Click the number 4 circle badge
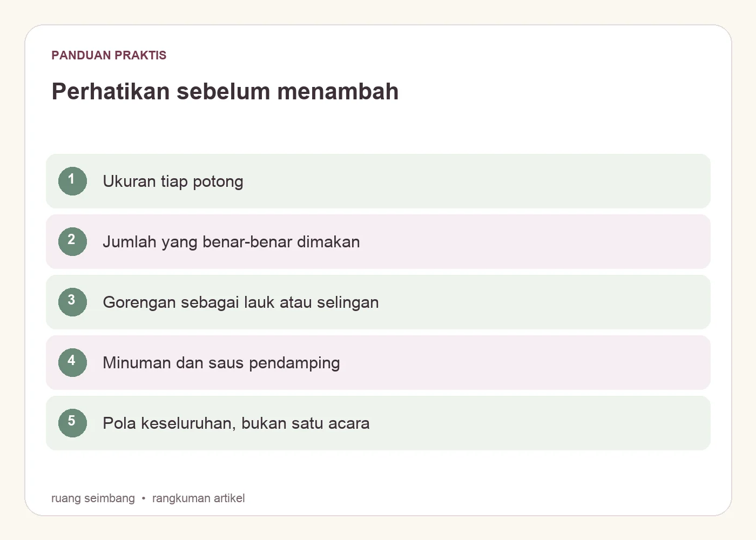This screenshot has width=756, height=540. [72, 362]
